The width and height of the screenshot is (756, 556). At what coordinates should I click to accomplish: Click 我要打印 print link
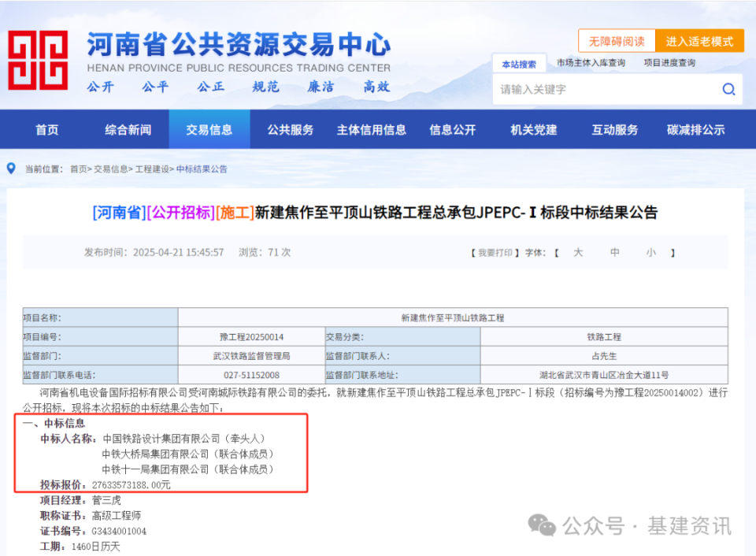(495, 253)
